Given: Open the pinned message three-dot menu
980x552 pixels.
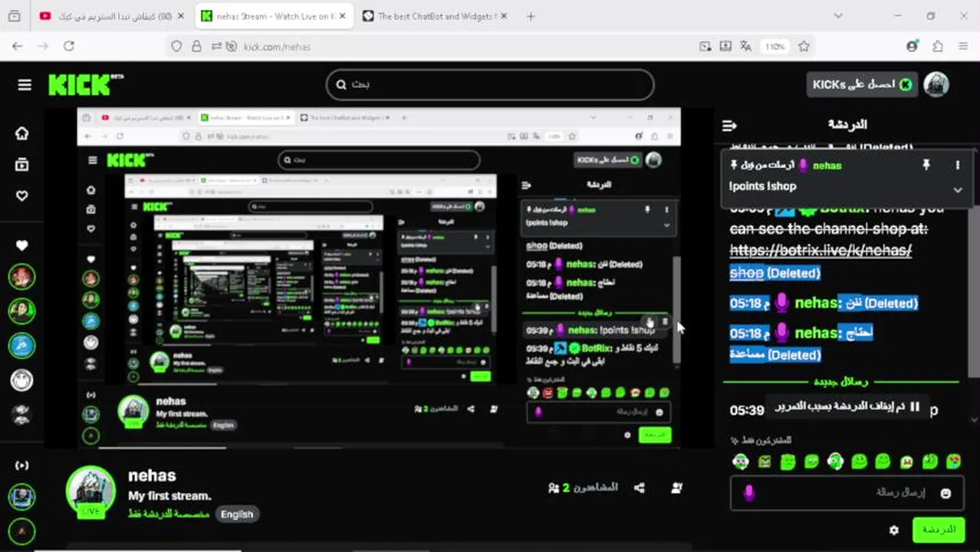Looking at the screenshot, I should click(957, 165).
